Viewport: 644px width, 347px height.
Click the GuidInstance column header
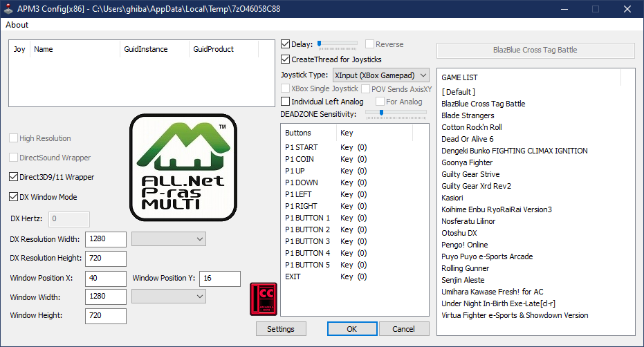[x=154, y=49]
